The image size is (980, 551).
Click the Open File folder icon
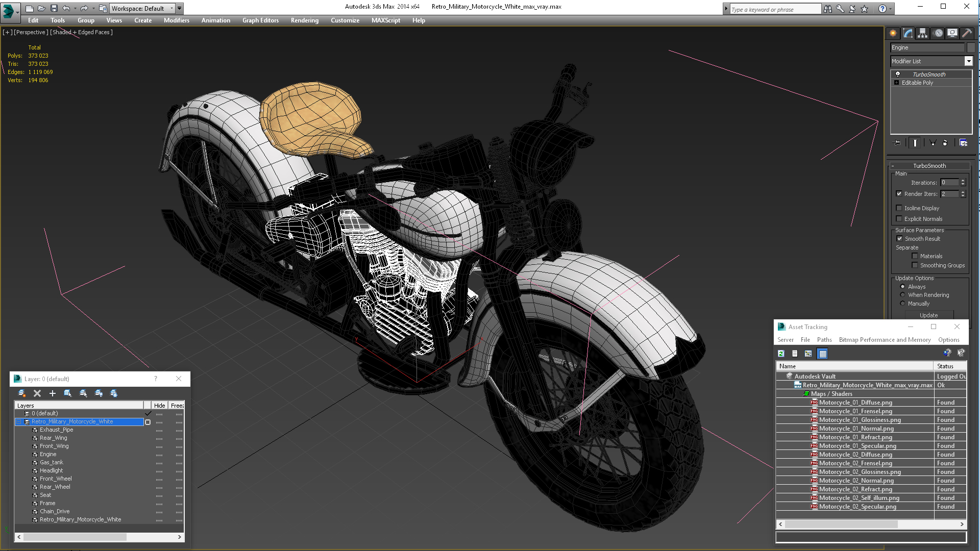click(41, 8)
